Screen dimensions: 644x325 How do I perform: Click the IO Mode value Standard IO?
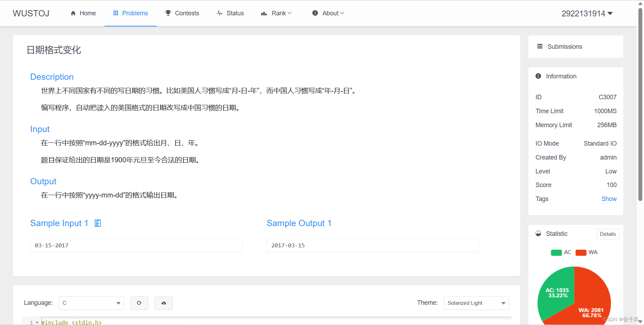coord(600,144)
